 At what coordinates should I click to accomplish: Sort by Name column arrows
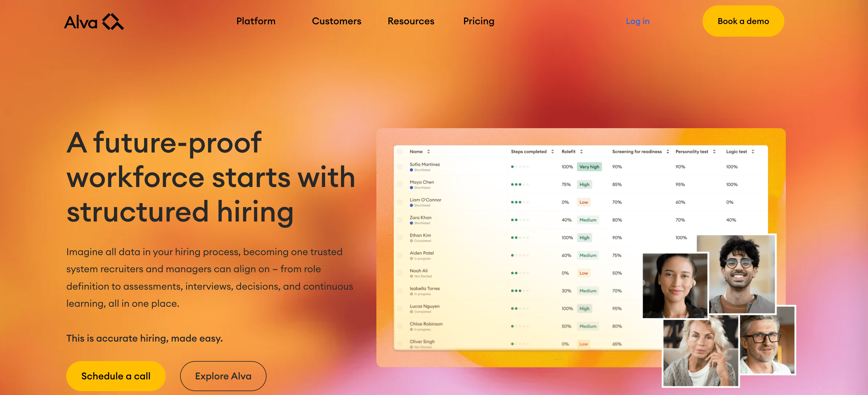428,152
